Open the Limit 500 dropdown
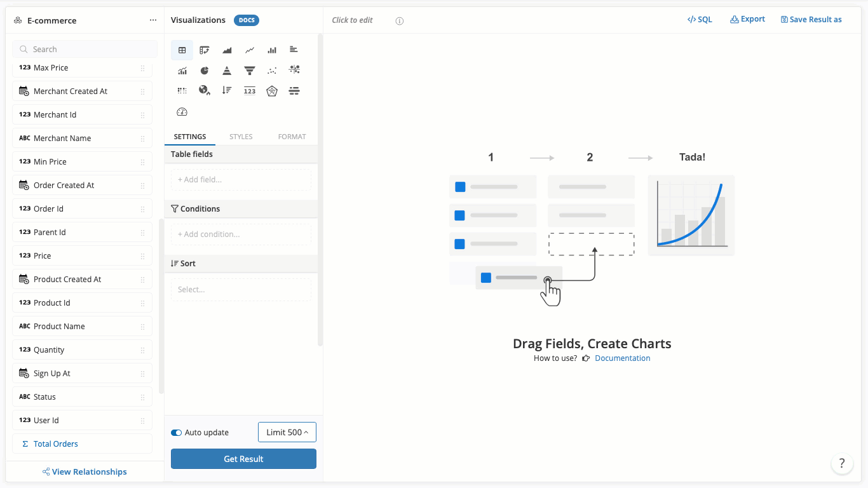The image size is (868, 488). 287,432
